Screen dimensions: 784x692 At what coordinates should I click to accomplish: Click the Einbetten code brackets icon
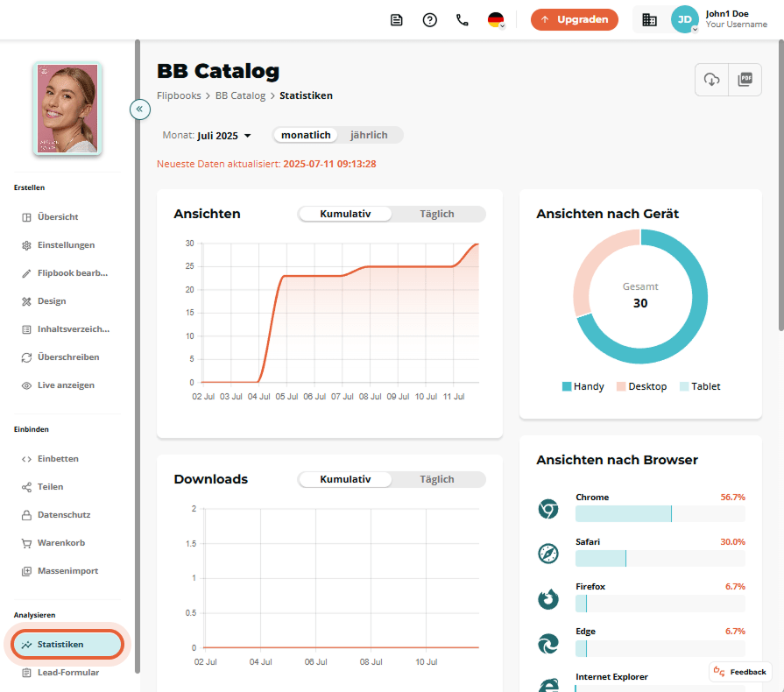tap(26, 459)
